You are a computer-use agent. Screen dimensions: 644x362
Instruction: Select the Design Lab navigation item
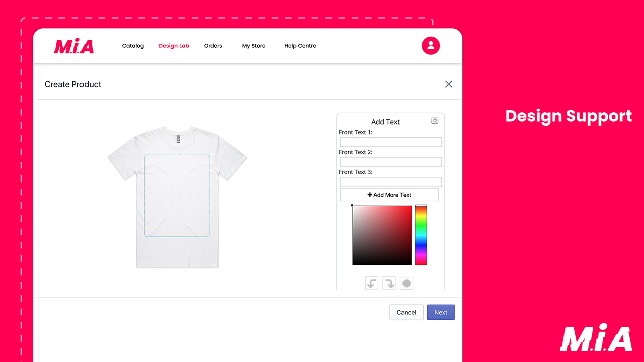tap(174, 46)
